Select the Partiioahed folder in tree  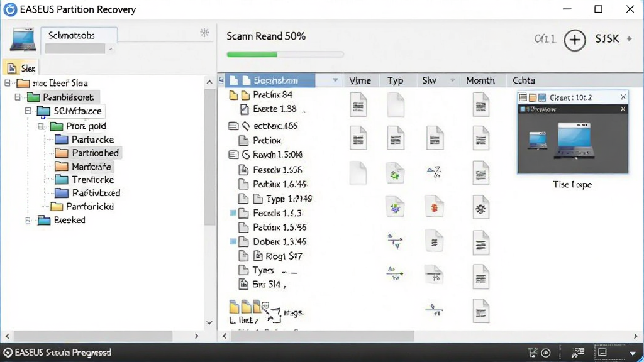click(87, 153)
